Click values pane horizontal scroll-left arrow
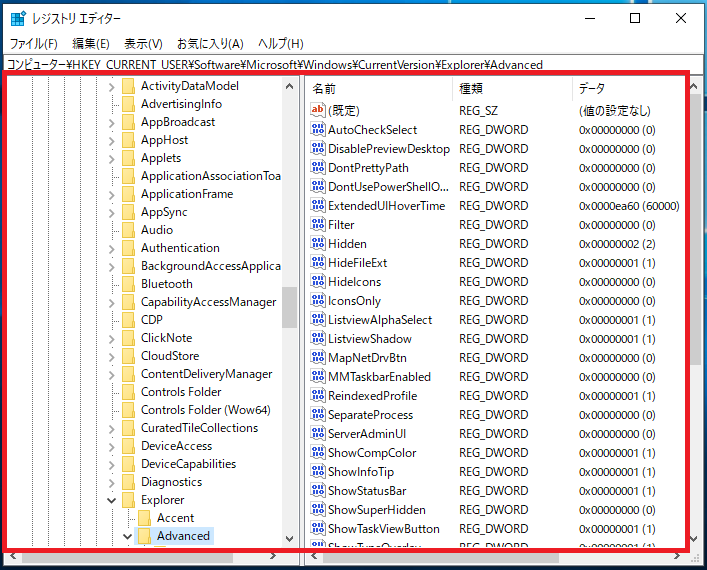The image size is (707, 570). click(x=314, y=556)
